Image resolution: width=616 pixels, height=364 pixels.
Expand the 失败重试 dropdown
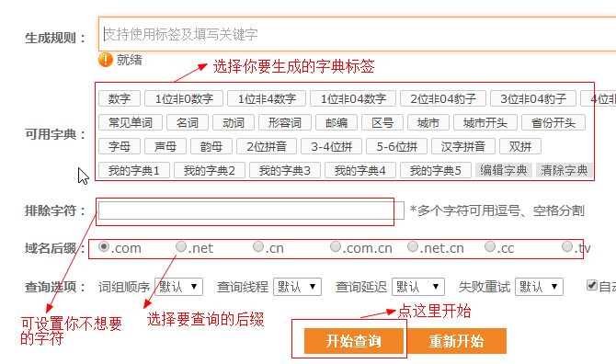539,287
